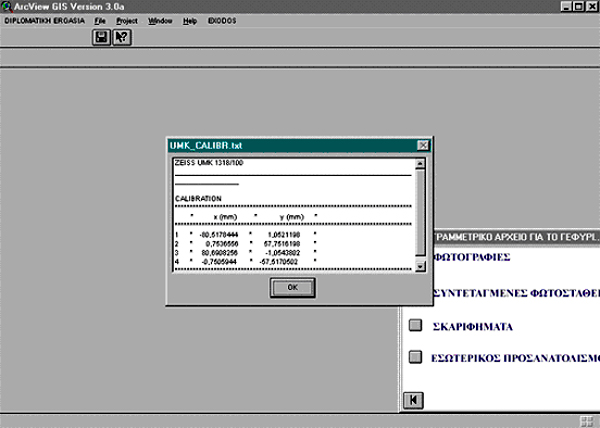Click the Save floppy disk toolbar icon

coord(101,37)
